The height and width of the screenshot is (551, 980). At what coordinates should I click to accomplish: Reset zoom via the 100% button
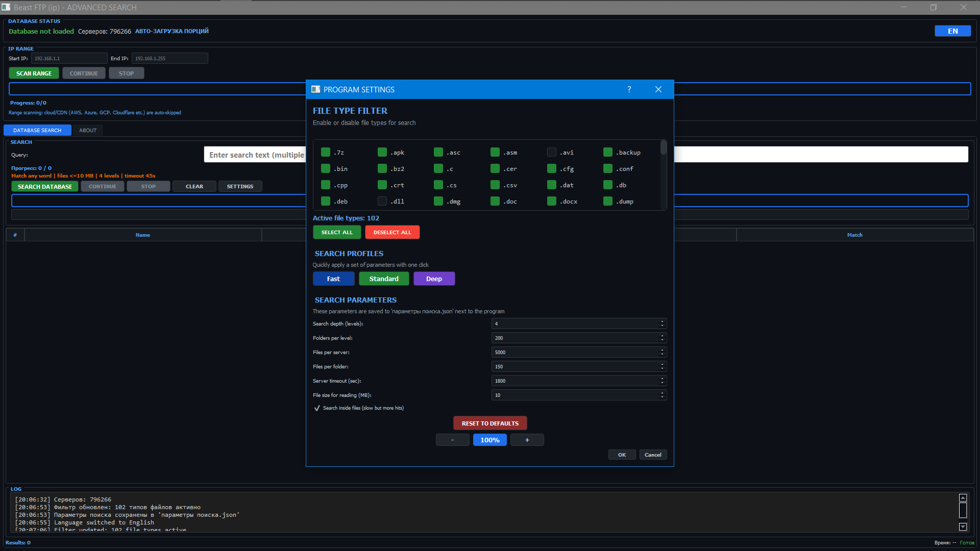[490, 440]
